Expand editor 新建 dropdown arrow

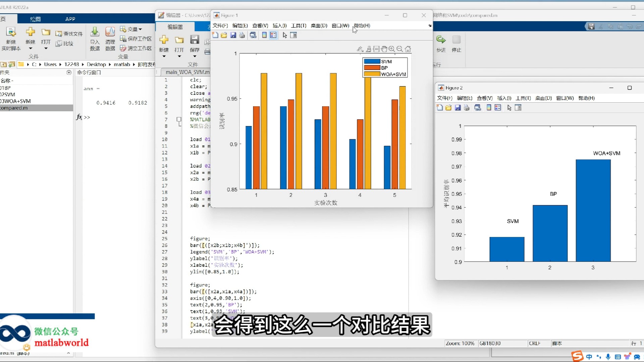pos(164,56)
